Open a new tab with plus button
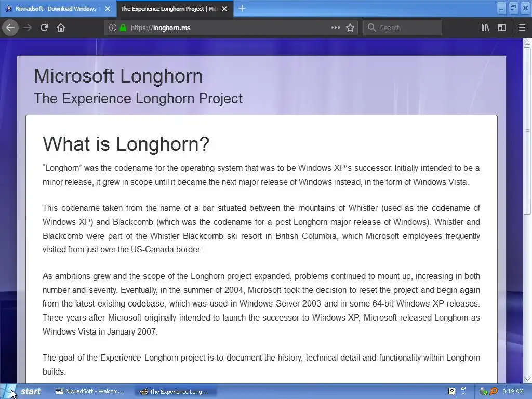 pyautogui.click(x=242, y=8)
